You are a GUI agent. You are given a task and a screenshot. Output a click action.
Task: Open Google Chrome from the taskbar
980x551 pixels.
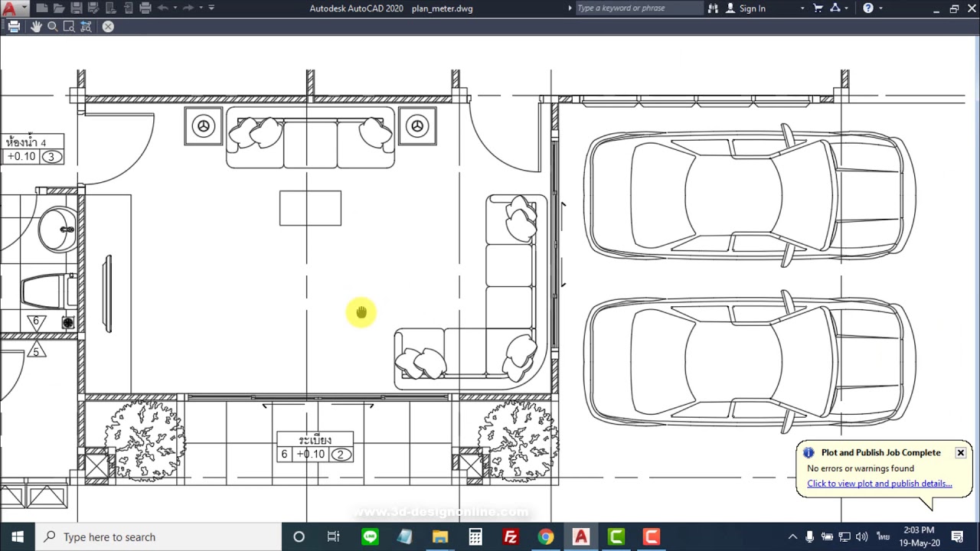[x=546, y=536]
